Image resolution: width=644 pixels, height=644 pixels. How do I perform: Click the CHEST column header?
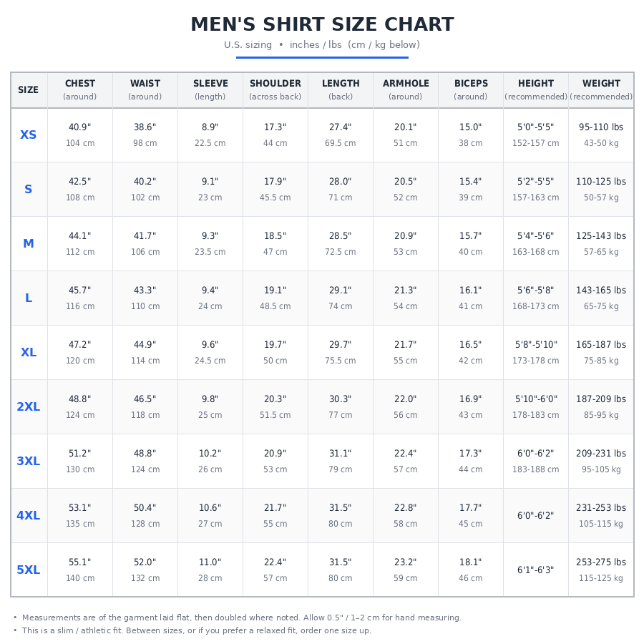pos(80,90)
